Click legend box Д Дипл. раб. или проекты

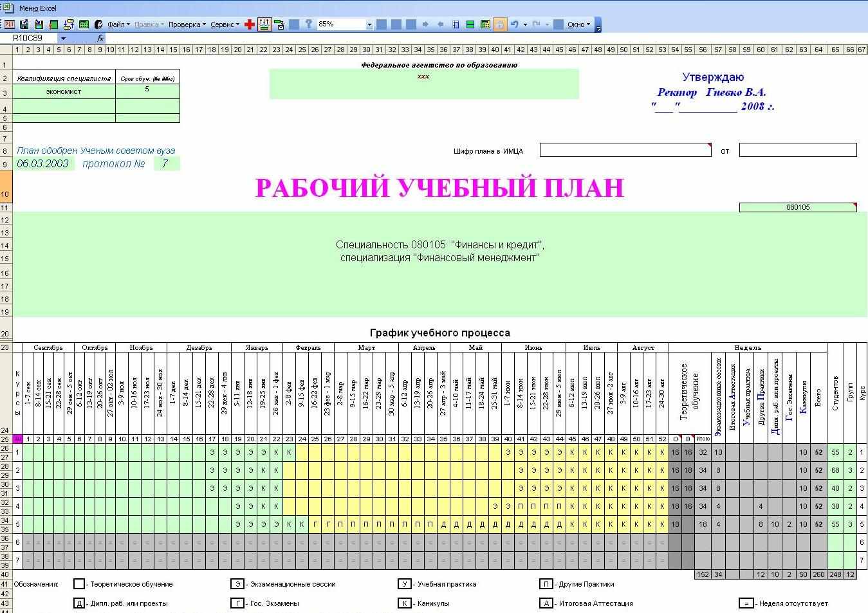[79, 603]
